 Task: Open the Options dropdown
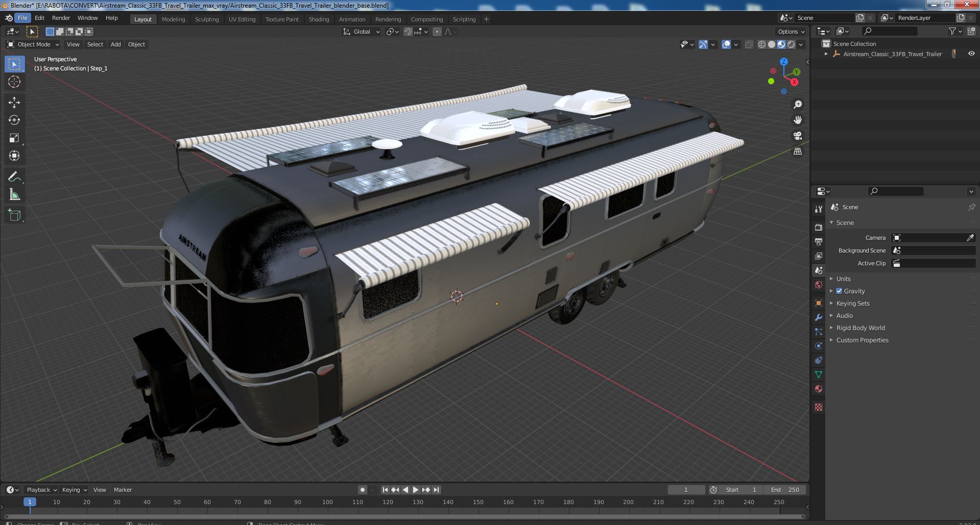click(791, 32)
